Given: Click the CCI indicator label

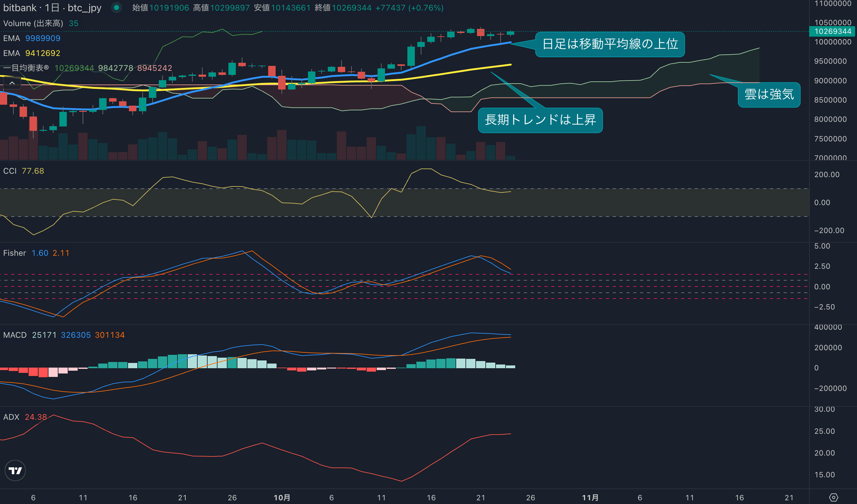Looking at the screenshot, I should click(x=10, y=171).
